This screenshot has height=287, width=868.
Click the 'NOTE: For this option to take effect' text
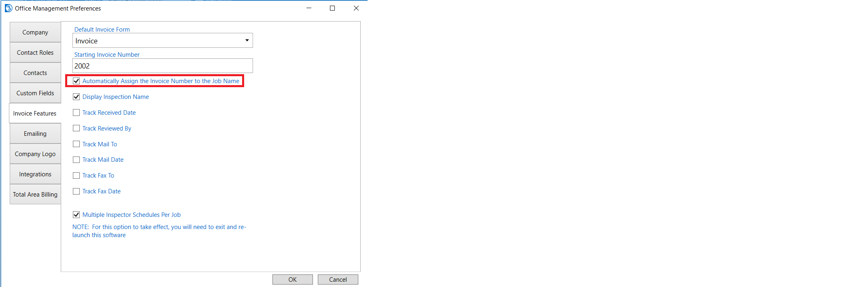click(159, 231)
